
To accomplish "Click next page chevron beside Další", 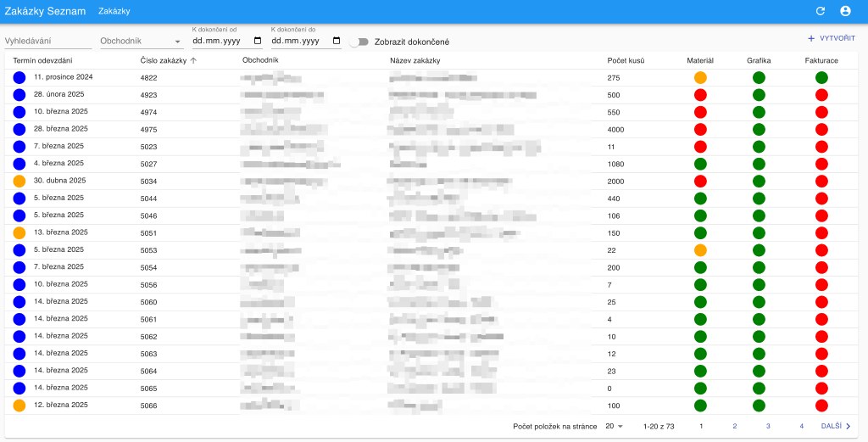I will point(848,426).
